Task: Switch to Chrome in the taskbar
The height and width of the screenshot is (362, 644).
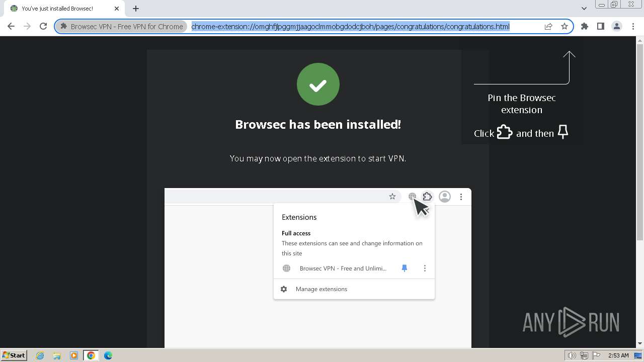Action: pos(91,355)
